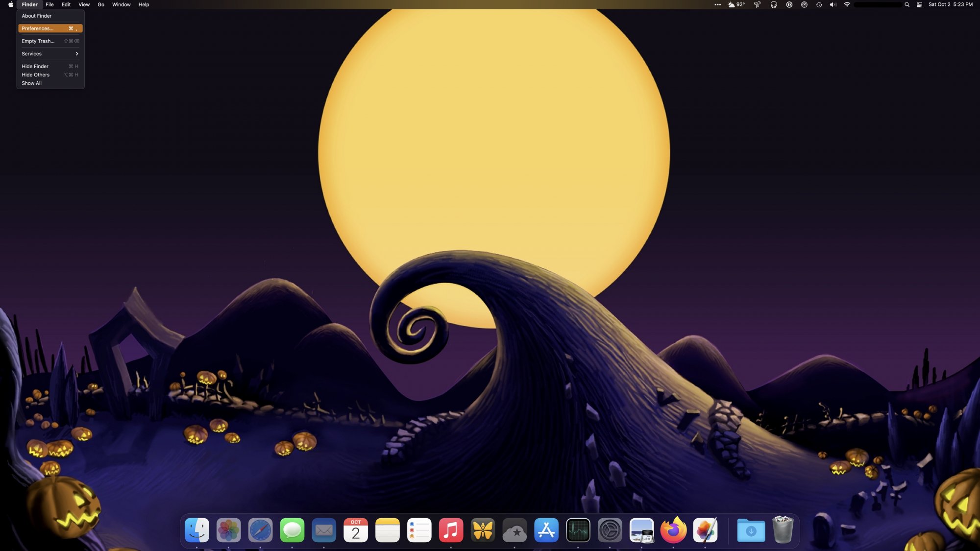Open Calendar showing Oct 2
Image resolution: width=980 pixels, height=551 pixels.
pyautogui.click(x=356, y=530)
